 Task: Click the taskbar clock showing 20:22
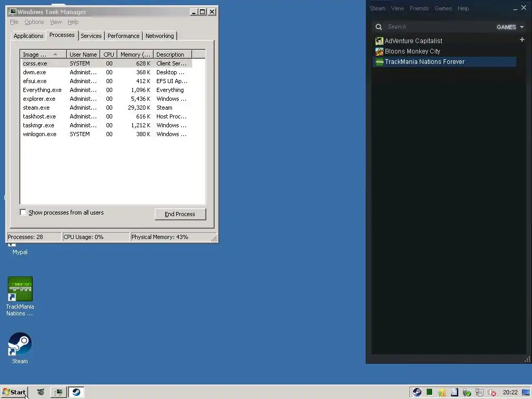coord(510,393)
